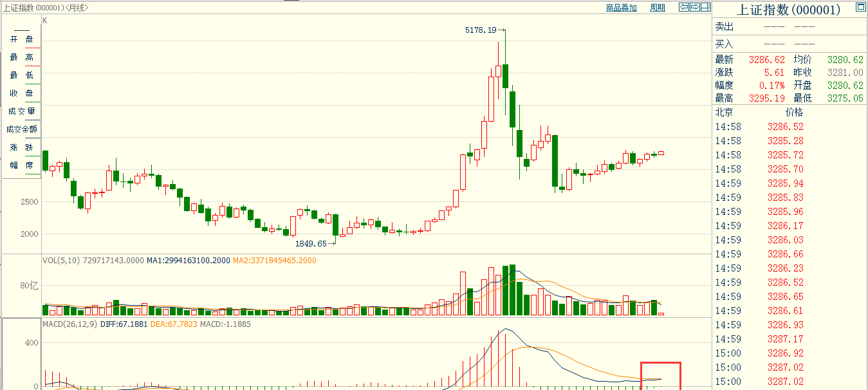Select the tick row priced 3285.96
The width and height of the screenshot is (868, 390).
(790, 211)
